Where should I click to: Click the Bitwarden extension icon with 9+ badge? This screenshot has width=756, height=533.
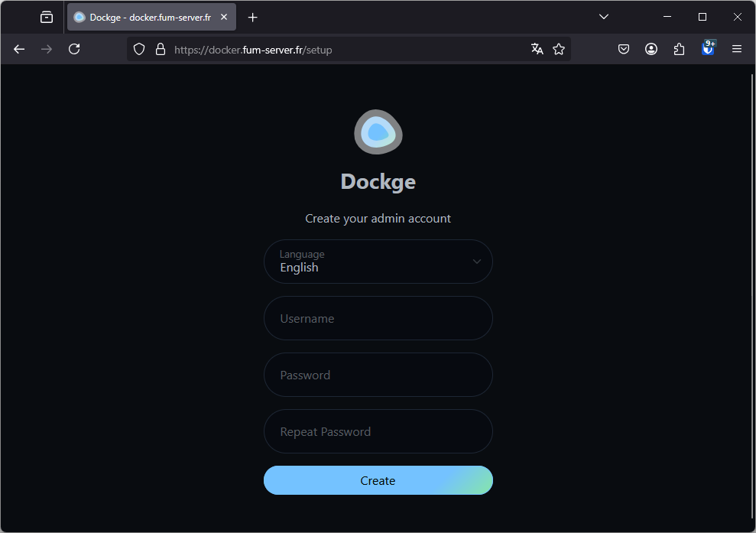(x=707, y=48)
